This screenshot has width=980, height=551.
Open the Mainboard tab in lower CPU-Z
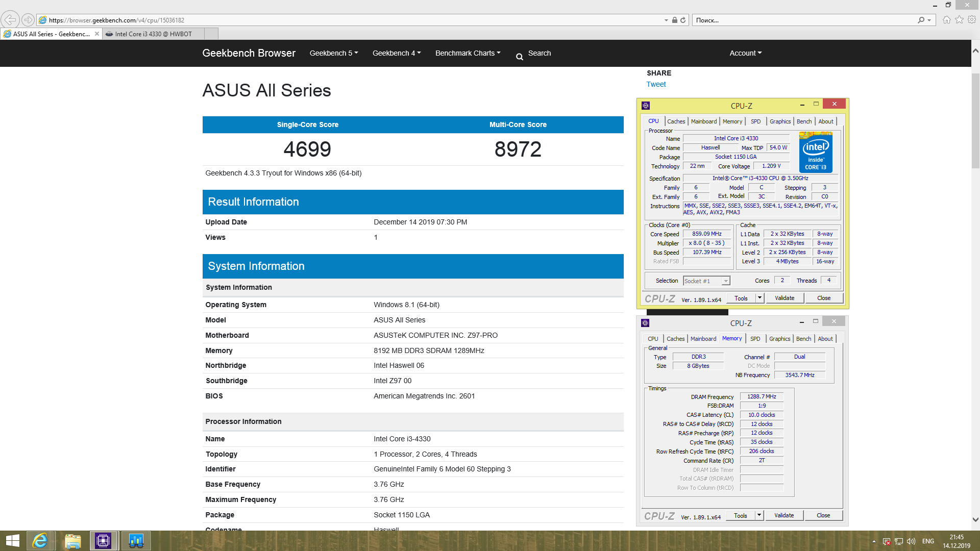click(x=703, y=339)
